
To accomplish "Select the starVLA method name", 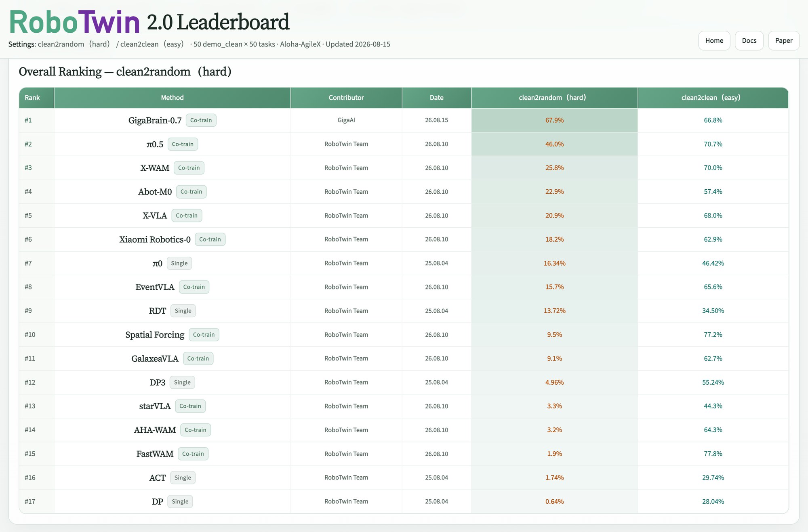I will point(155,406).
